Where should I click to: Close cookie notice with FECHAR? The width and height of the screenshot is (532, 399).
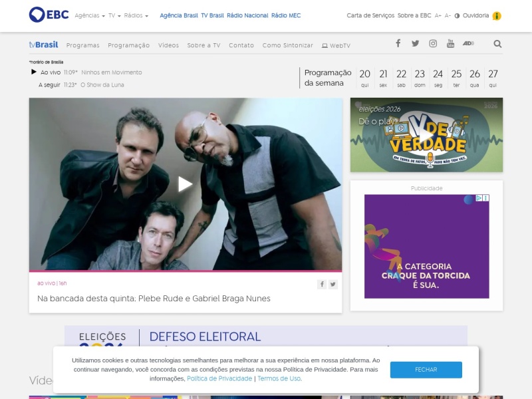[426, 370]
